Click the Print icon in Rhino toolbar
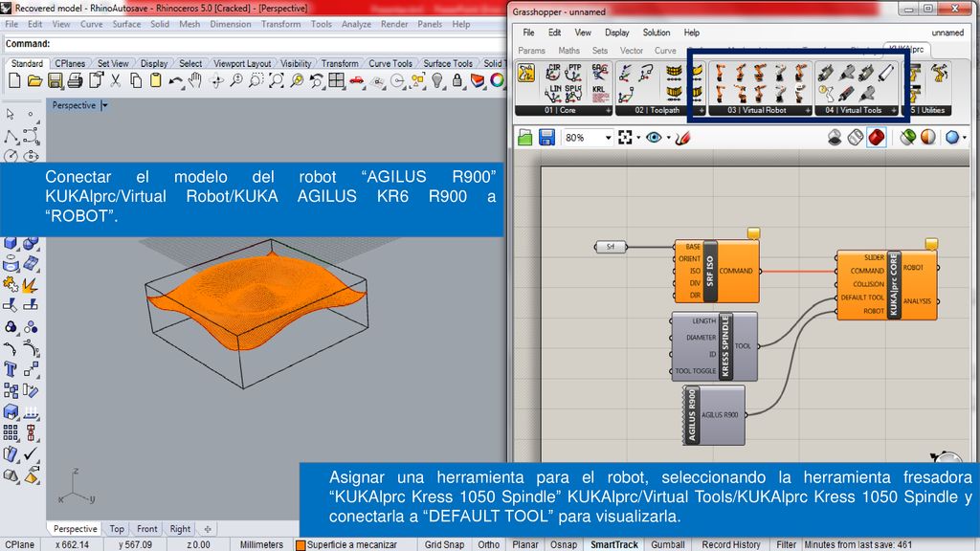Image resolution: width=980 pixels, height=551 pixels. coord(75,80)
